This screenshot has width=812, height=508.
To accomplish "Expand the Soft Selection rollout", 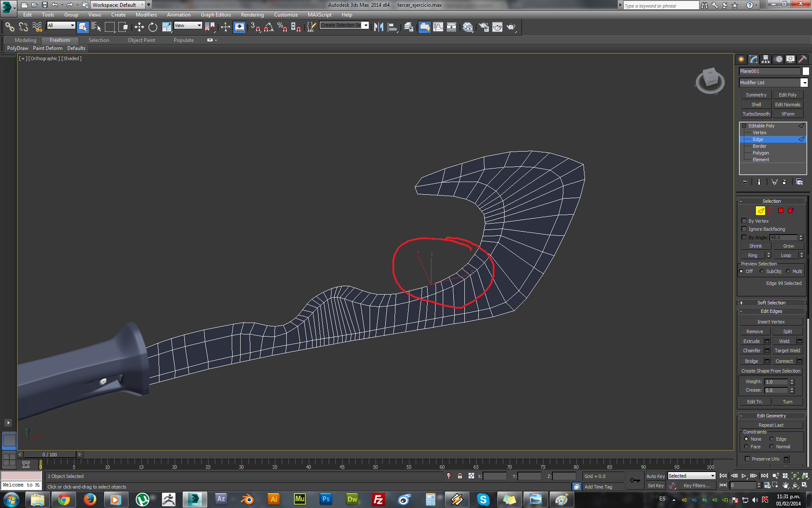I will [x=771, y=303].
